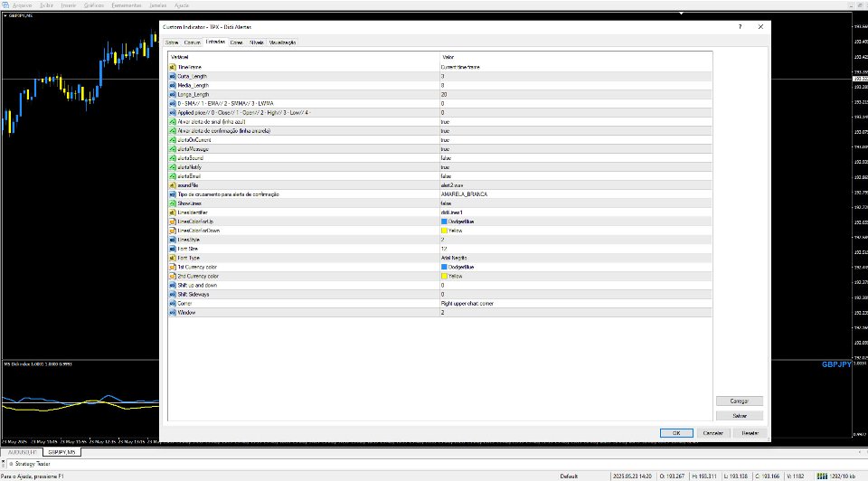
Task: Click the integer icon beside Curta_Length
Action: click(x=173, y=76)
